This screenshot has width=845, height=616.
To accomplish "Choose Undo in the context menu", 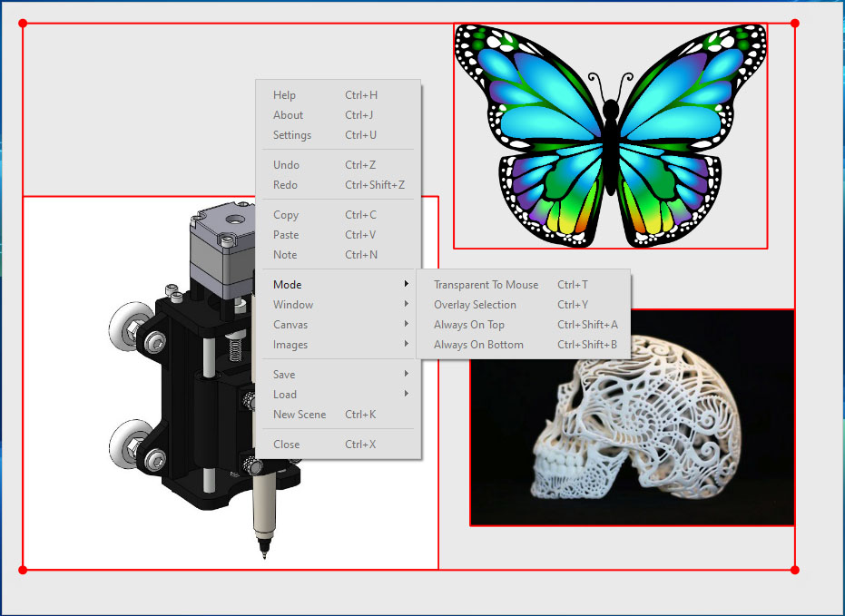I will click(338, 165).
